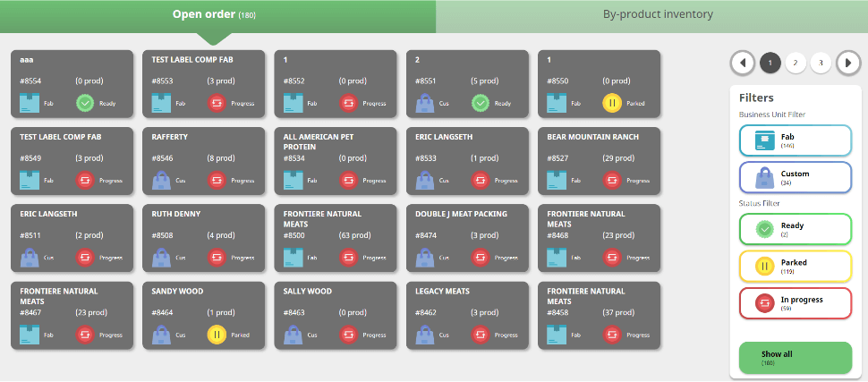This screenshot has height=382, width=868.
Task: Select page 3 in the pagination
Action: (821, 64)
